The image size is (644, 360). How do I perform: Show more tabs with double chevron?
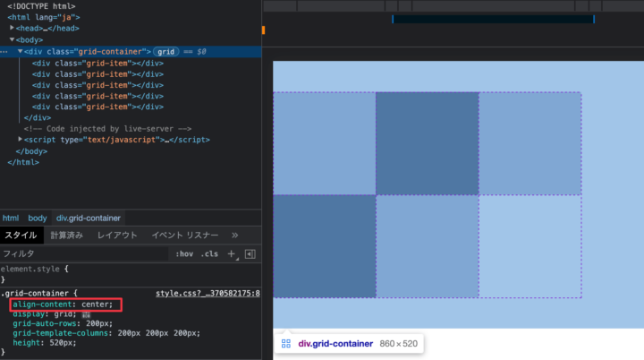[x=234, y=235]
